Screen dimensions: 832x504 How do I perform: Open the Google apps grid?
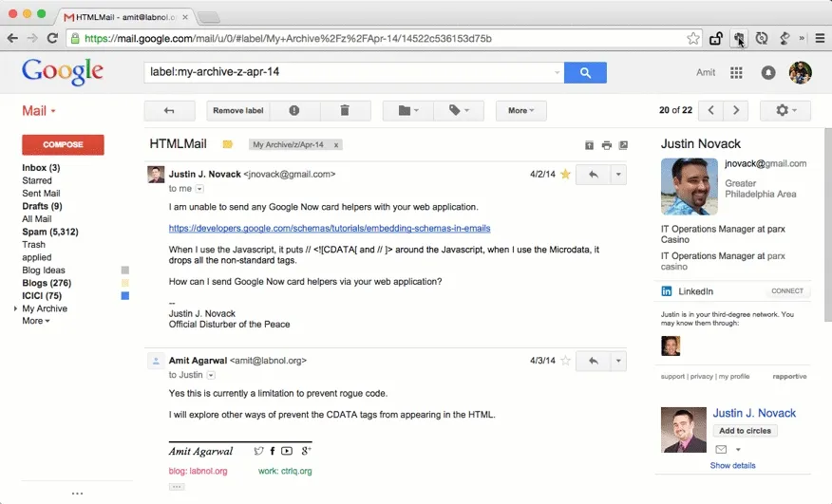pyautogui.click(x=736, y=73)
